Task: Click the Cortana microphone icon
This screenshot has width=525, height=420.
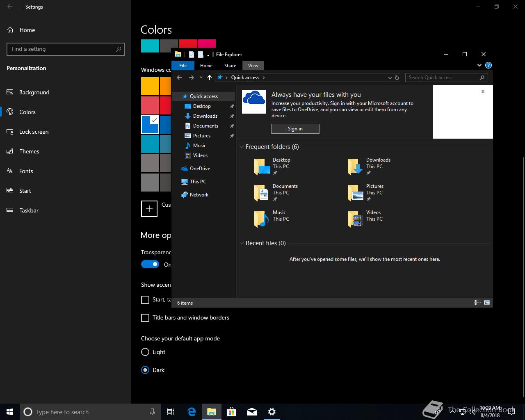Action: (x=152, y=412)
